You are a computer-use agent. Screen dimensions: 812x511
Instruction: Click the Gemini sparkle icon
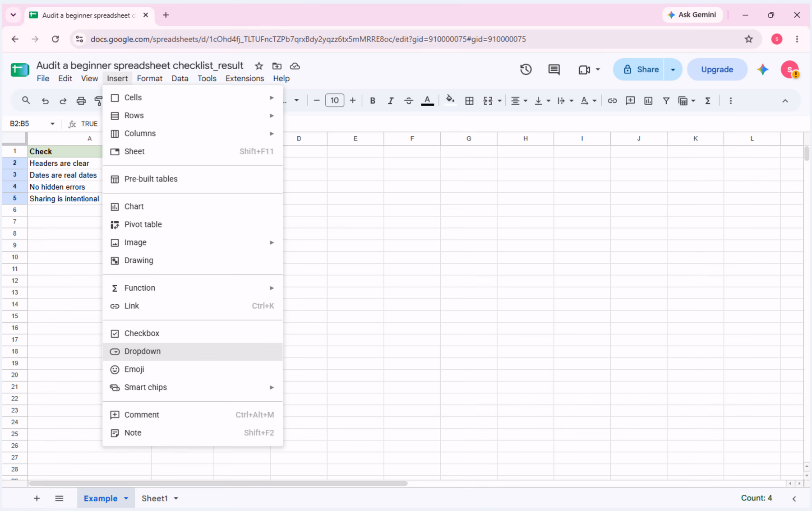[x=763, y=70]
